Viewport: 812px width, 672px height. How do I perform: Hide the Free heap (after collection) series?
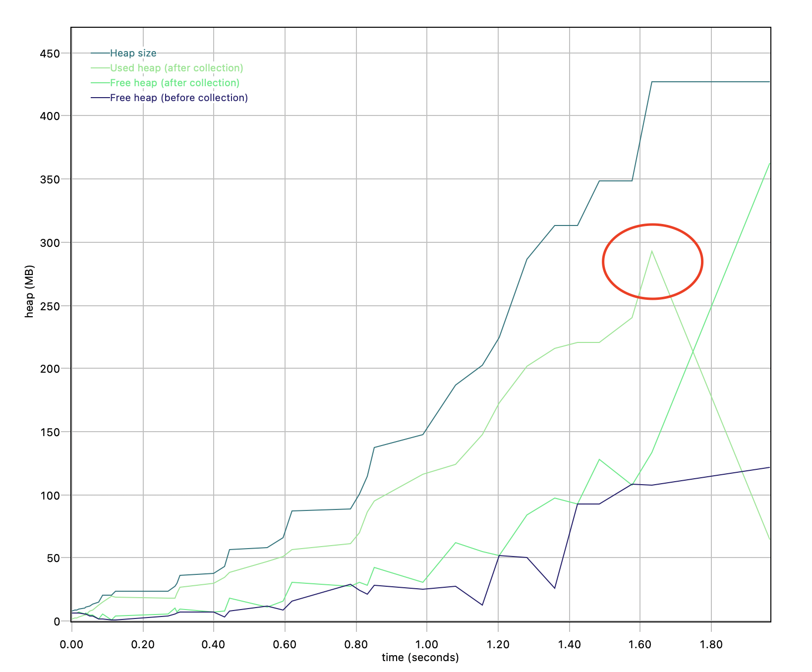tap(174, 83)
